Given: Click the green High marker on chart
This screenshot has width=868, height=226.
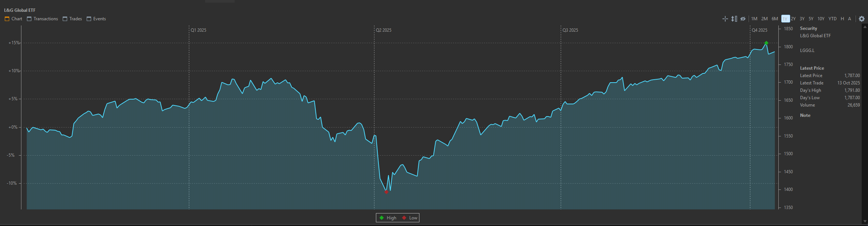Looking at the screenshot, I should pos(766,43).
